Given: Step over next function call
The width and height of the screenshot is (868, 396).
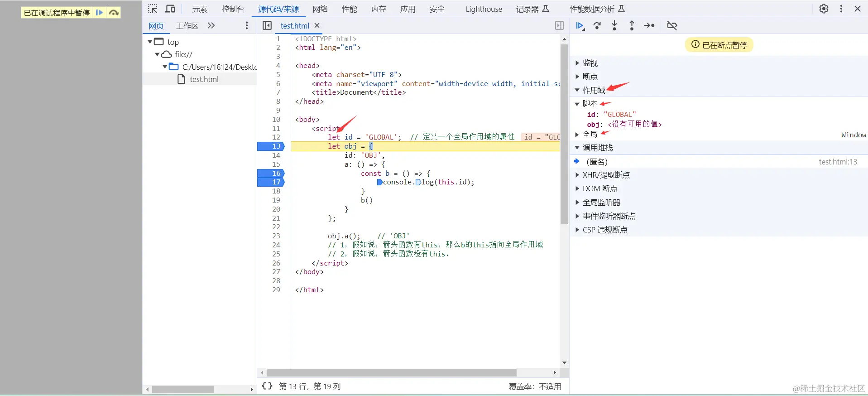Looking at the screenshot, I should (597, 26).
